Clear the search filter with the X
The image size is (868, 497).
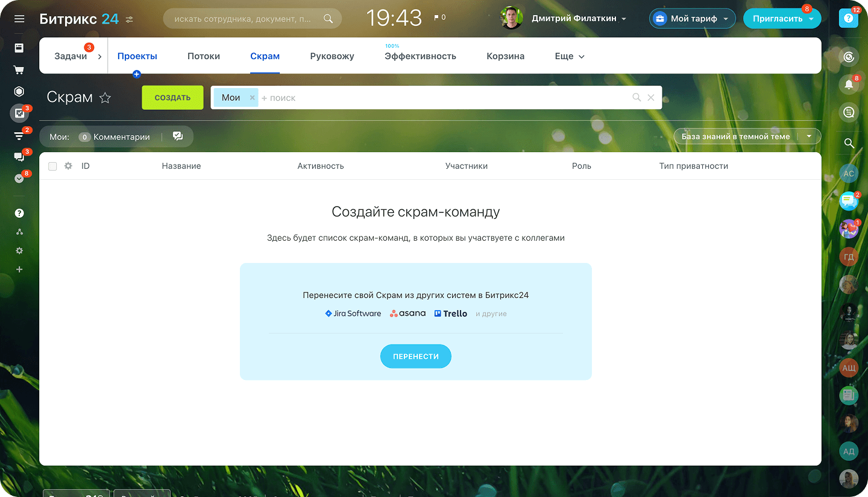[x=651, y=98]
